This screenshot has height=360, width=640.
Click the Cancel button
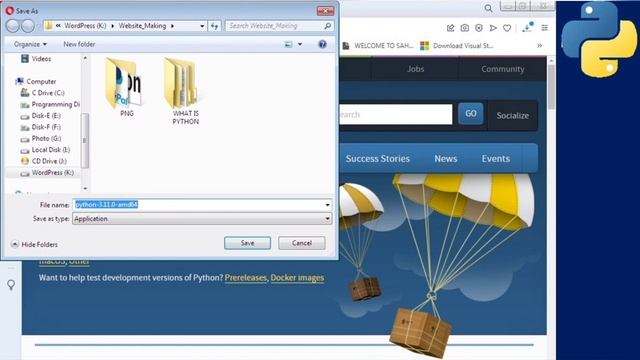tap(302, 243)
